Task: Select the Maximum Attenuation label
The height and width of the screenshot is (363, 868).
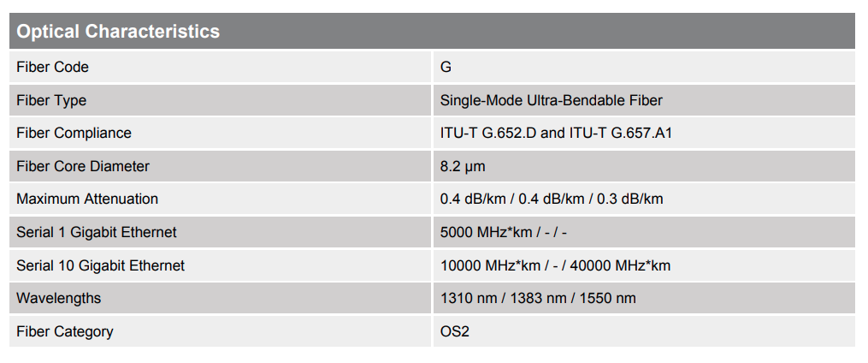Action: point(87,199)
